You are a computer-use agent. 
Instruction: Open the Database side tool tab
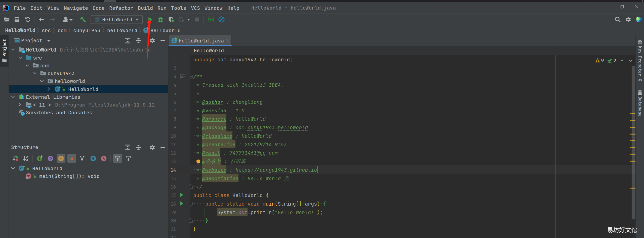pos(640,103)
